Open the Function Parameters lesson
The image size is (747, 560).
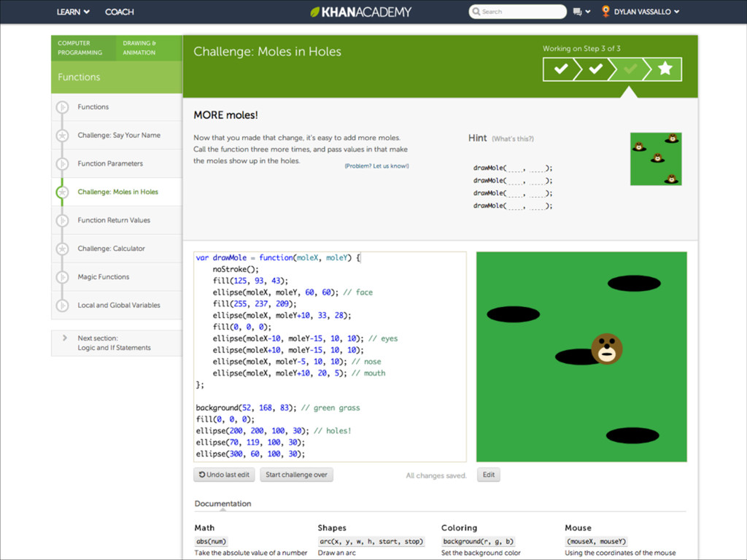click(110, 163)
